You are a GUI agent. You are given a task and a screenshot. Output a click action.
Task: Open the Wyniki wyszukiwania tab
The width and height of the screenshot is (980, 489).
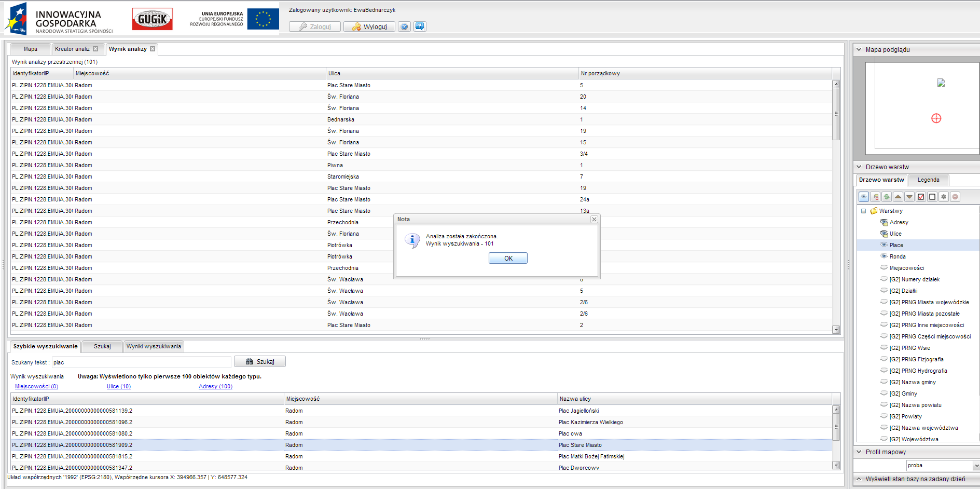pos(154,346)
